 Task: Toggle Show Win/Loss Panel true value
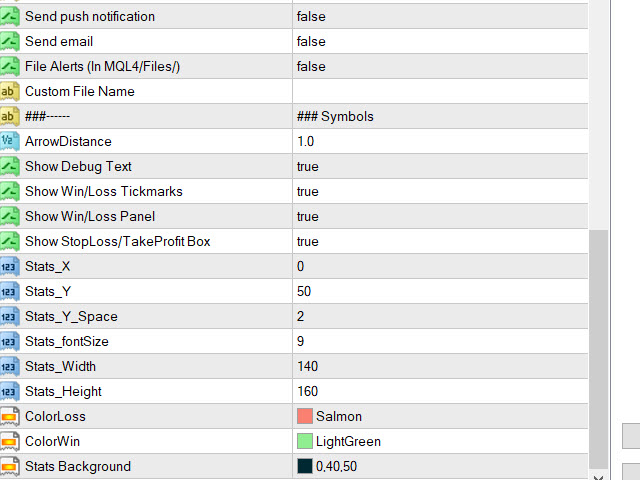[x=440, y=216]
